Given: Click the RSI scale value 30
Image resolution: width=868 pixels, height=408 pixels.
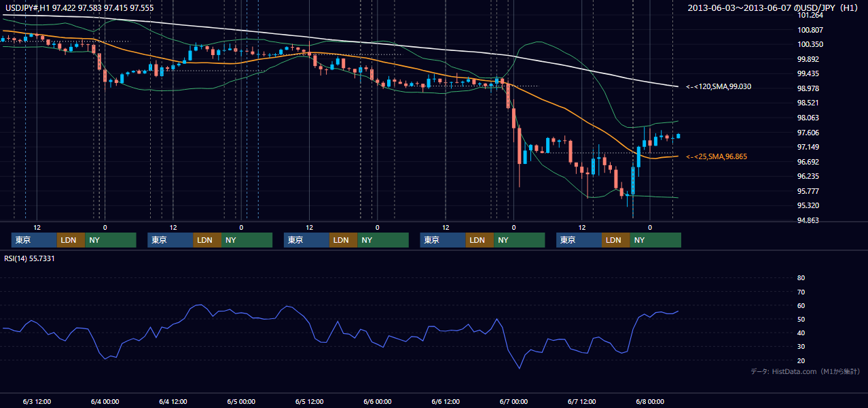Looking at the screenshot, I should coord(801,347).
